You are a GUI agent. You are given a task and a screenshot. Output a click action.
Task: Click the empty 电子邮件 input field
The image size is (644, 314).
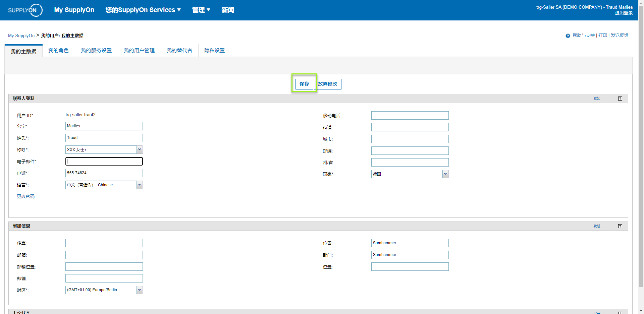pos(104,161)
